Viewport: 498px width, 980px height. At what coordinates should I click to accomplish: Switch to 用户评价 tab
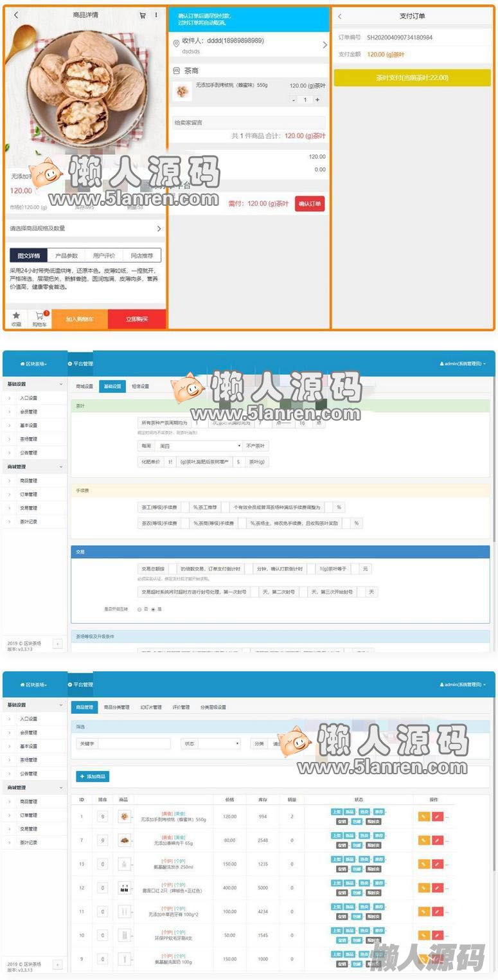103,255
